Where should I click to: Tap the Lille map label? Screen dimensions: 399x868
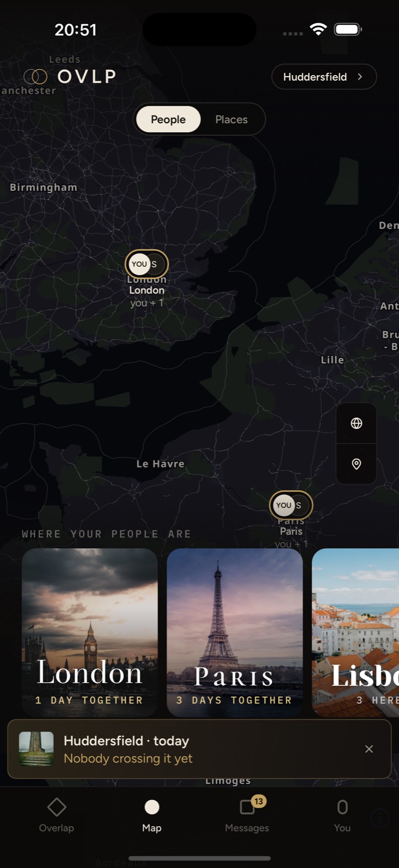(x=332, y=360)
